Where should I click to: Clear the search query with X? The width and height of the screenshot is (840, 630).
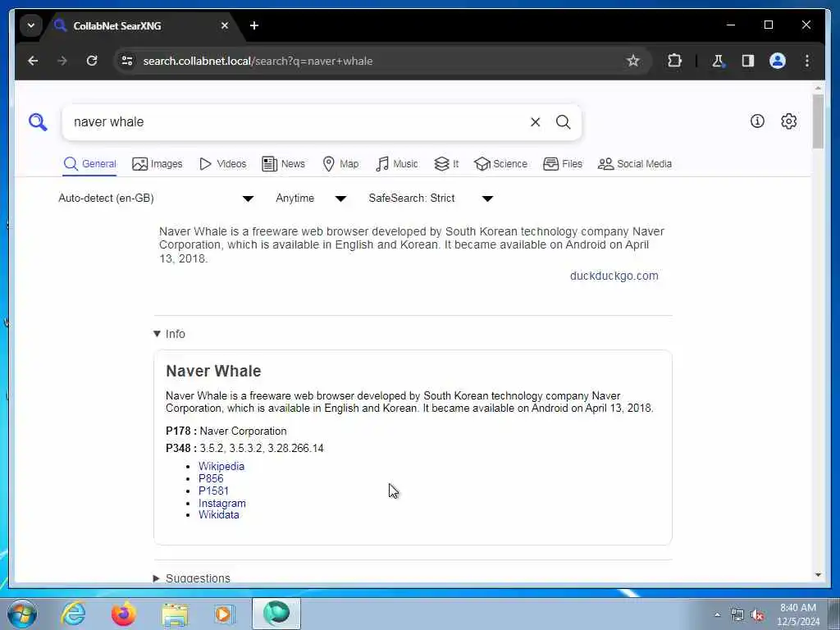click(x=535, y=122)
